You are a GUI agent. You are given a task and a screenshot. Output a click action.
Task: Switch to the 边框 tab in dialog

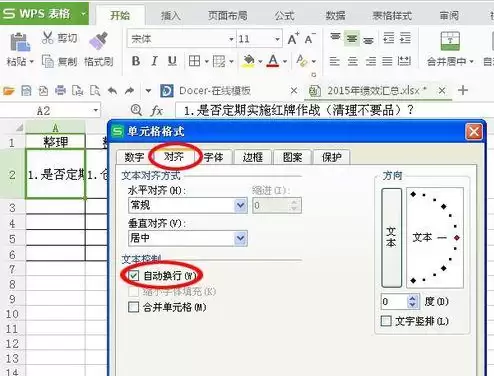(253, 157)
